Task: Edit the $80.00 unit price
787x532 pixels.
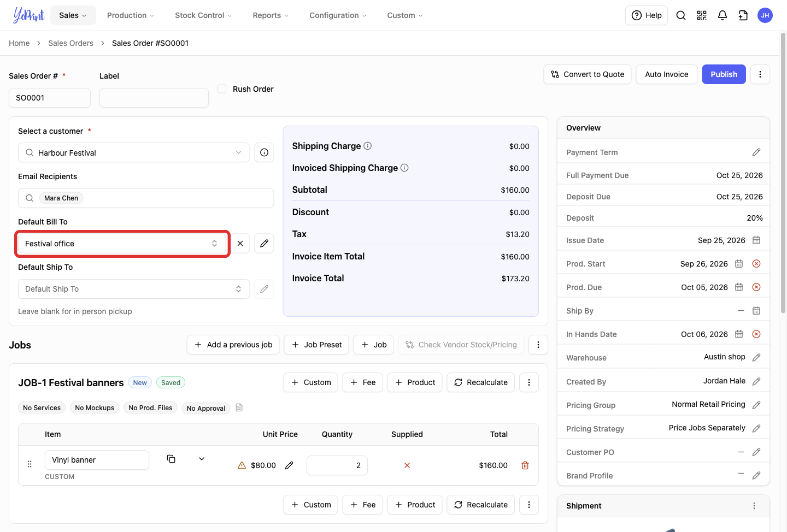Action: [289, 465]
